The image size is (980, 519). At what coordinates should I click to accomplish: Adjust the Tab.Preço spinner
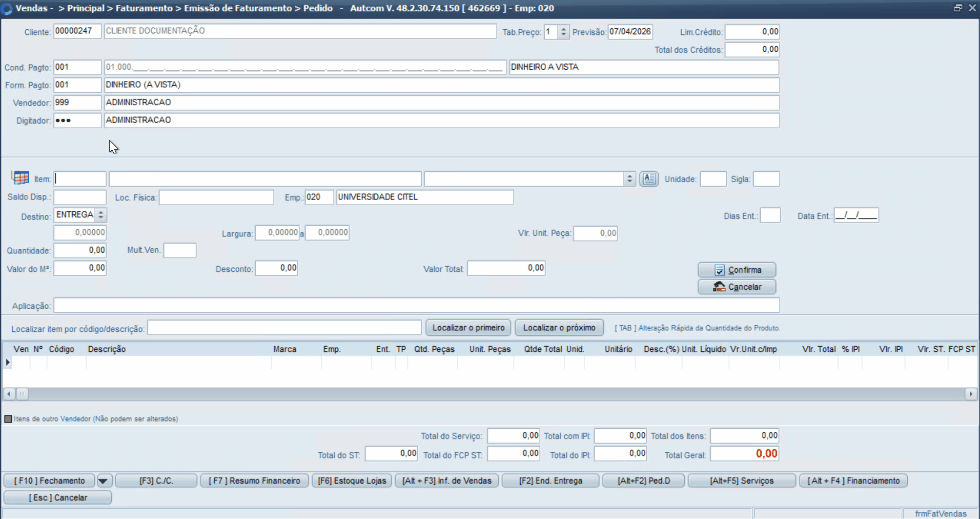(563, 32)
